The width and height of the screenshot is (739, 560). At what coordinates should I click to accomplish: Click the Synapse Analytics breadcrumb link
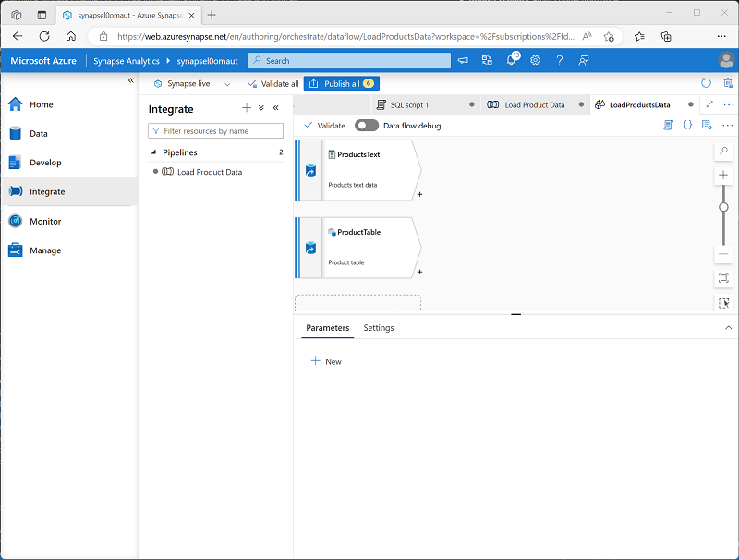127,61
